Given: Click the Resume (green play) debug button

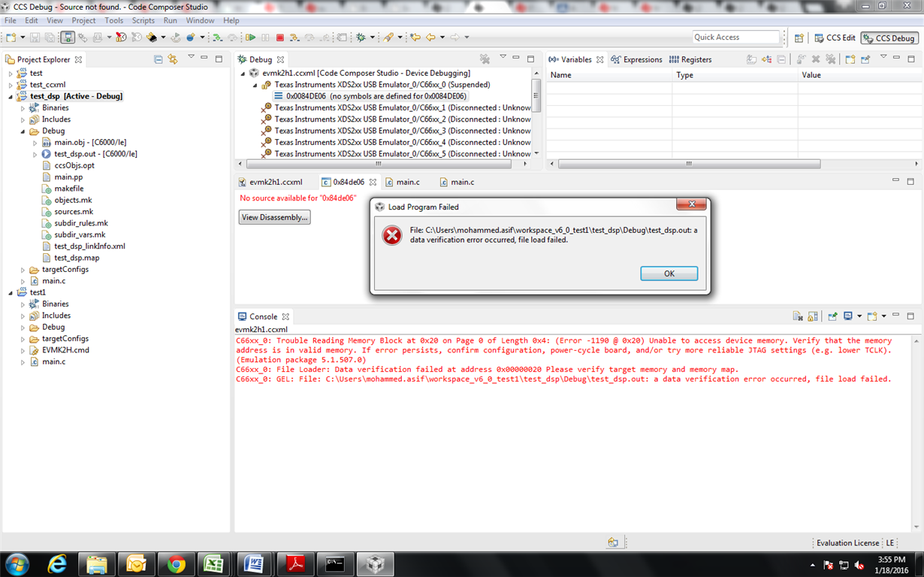Looking at the screenshot, I should pos(250,37).
